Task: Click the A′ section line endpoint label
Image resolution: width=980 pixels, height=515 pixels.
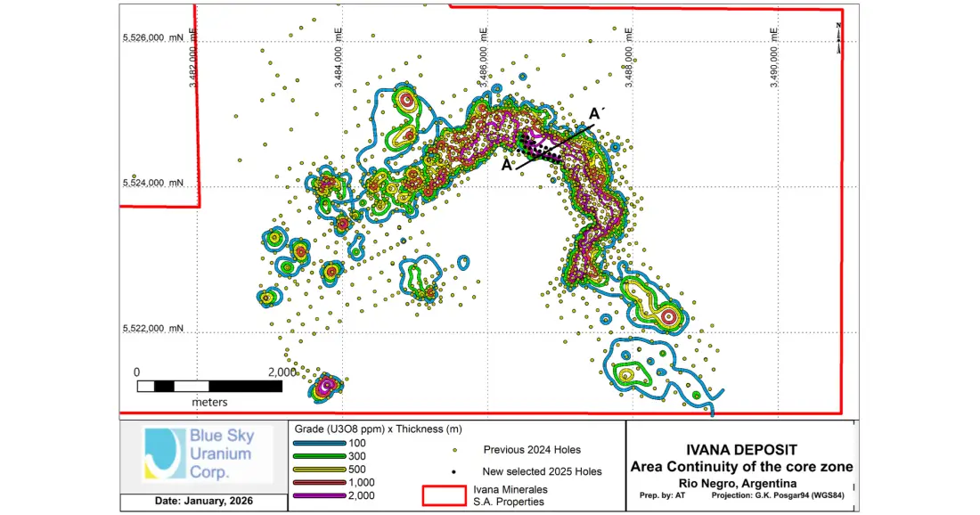Action: click(x=600, y=114)
